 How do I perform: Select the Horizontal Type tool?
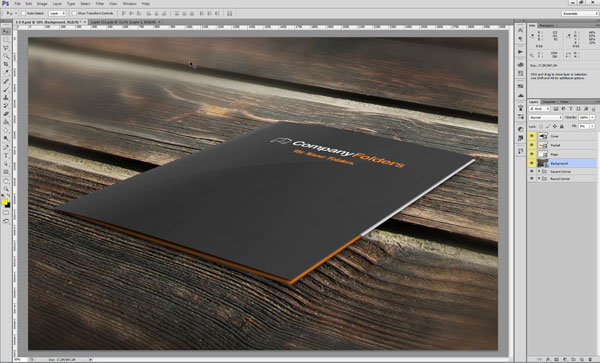coord(6,155)
